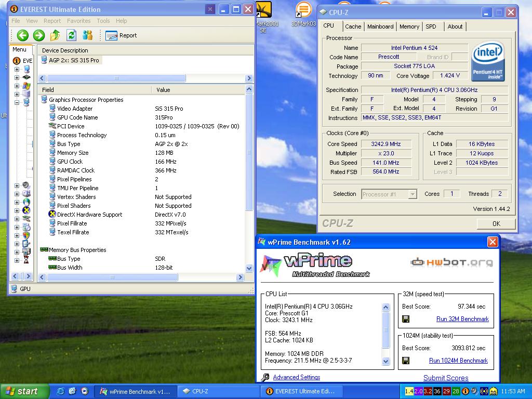This screenshot has height=399, width=532.
Task: Open the File menu in EVEREST
Action: 16,21
